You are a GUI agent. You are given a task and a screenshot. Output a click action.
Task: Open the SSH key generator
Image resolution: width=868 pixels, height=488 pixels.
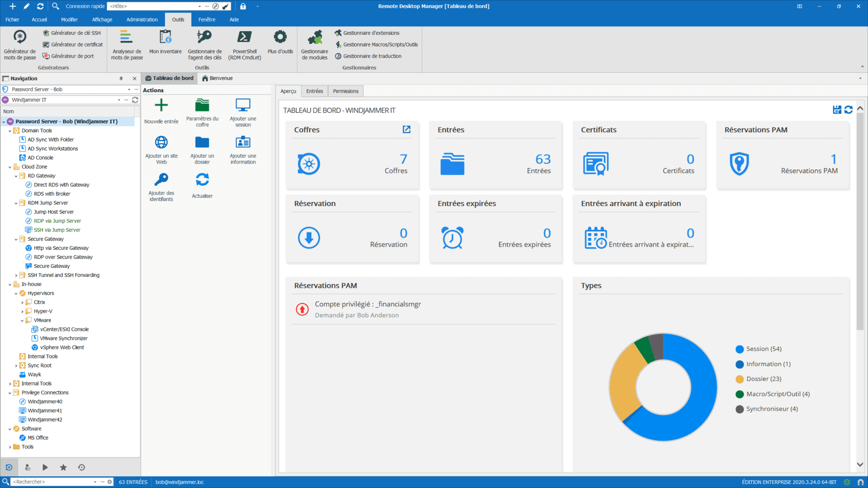coord(72,33)
